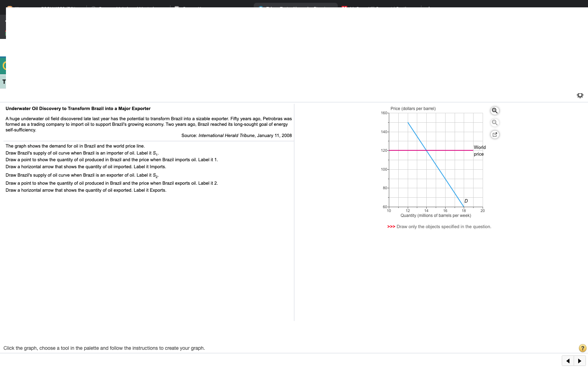
Task: Switch to the McGraw-Hill Connect browser tab
Action: pyautogui.click(x=378, y=7)
